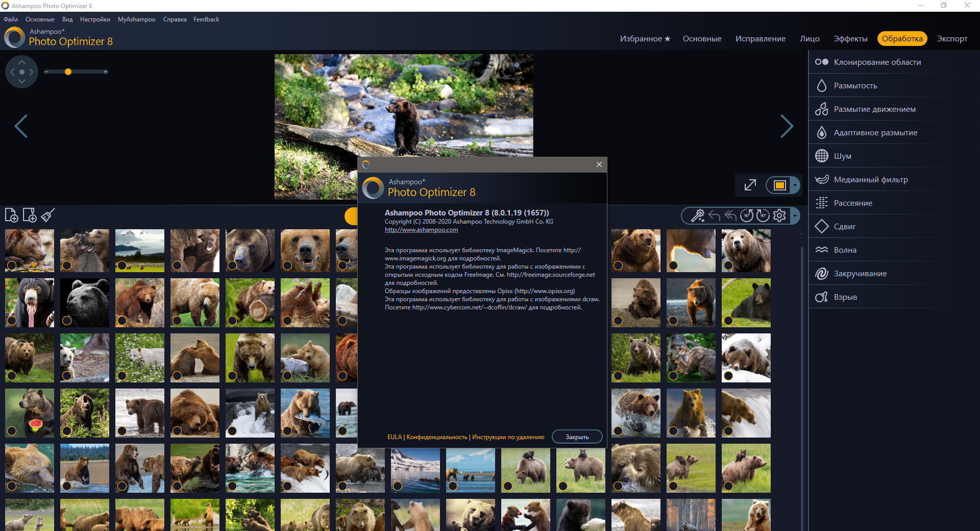Rotate image 90° clockwise
The image size is (980, 531).
pyautogui.click(x=763, y=216)
